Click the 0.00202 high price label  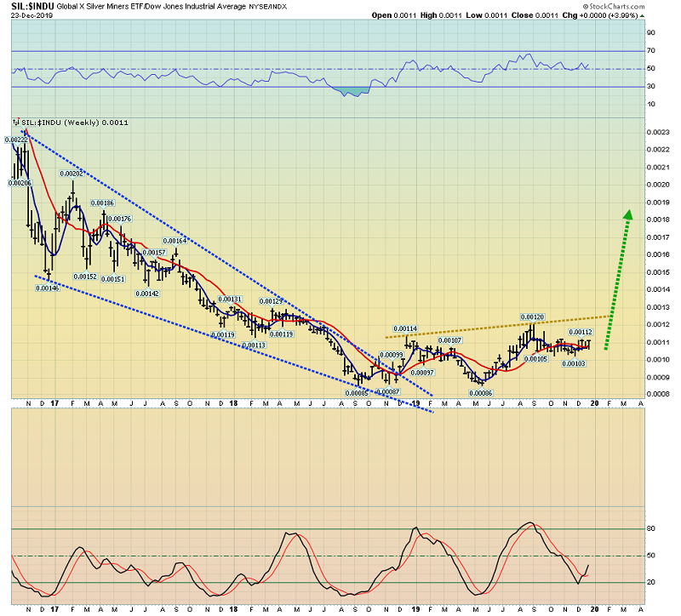[x=71, y=174]
